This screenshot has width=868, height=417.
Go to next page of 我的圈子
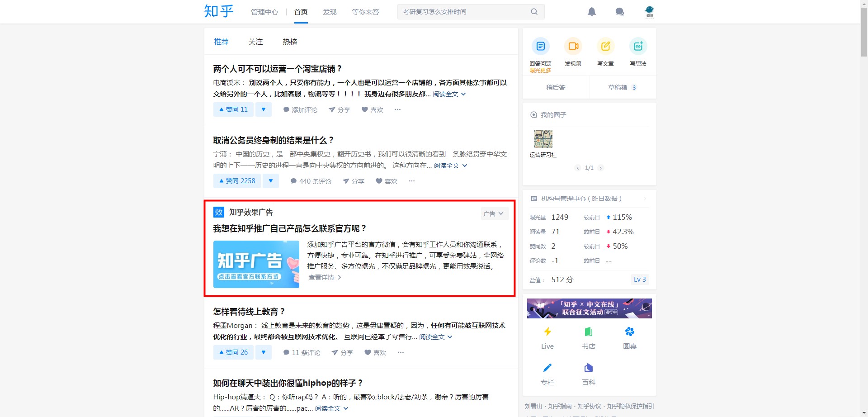(600, 168)
